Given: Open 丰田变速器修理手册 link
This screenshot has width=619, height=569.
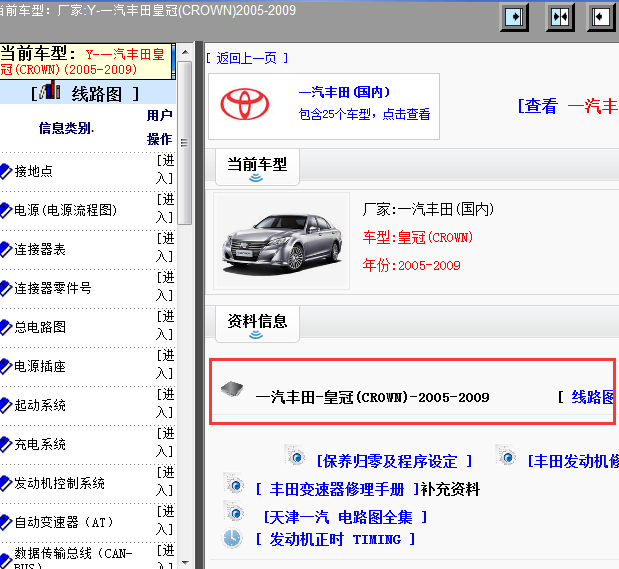Looking at the screenshot, I should [337, 490].
